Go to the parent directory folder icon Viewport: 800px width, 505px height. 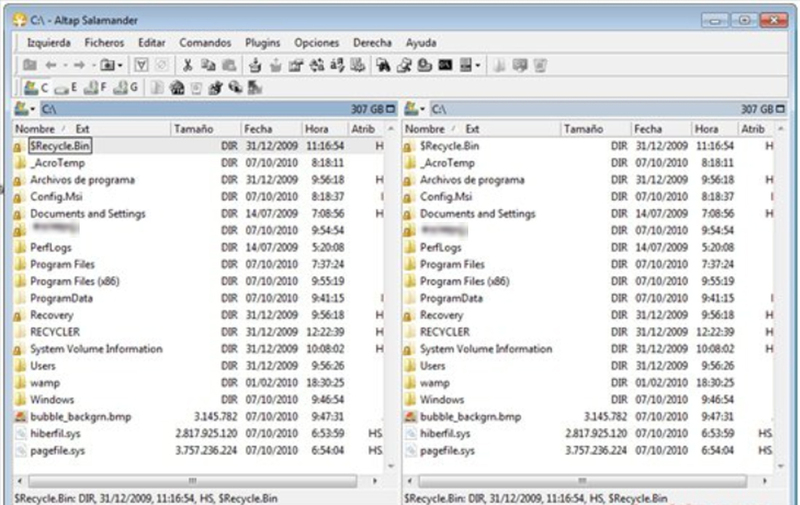pyautogui.click(x=30, y=65)
